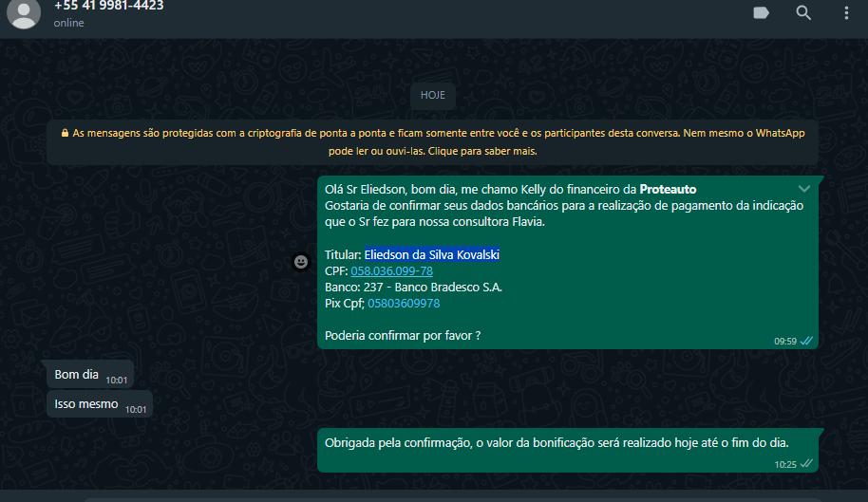Viewport: 868px width, 502px height.
Task: Select the "Bom dia" received message
Action: click(77, 375)
